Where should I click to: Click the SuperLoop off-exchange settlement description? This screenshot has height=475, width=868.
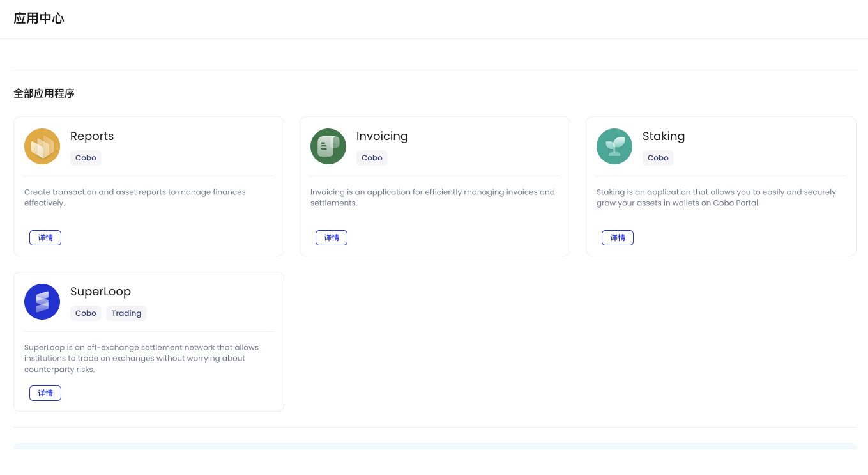(x=141, y=359)
